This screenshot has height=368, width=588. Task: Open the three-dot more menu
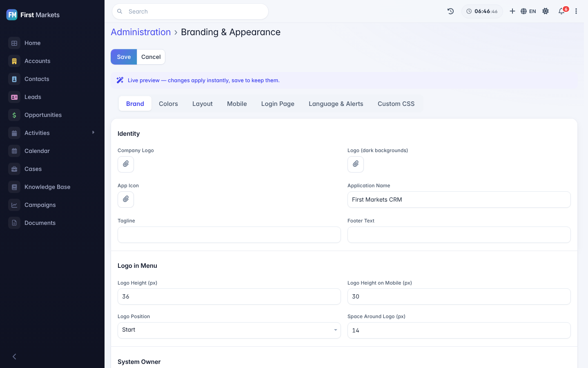pyautogui.click(x=576, y=11)
